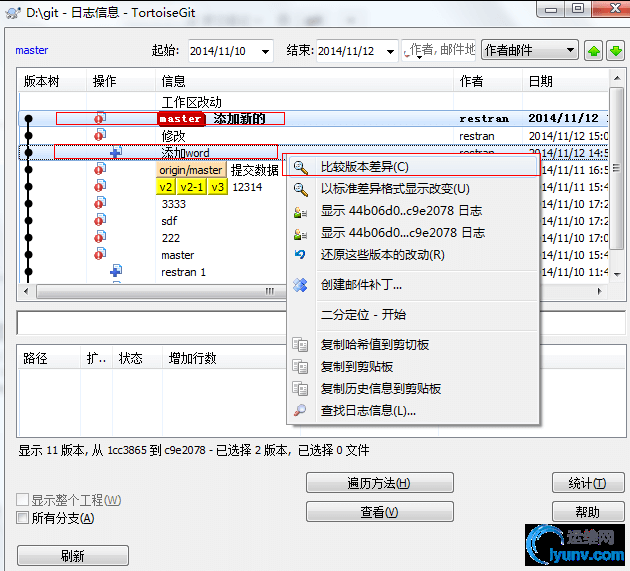
Task: Click the modified icon in the 3333 row
Action: click(100, 203)
